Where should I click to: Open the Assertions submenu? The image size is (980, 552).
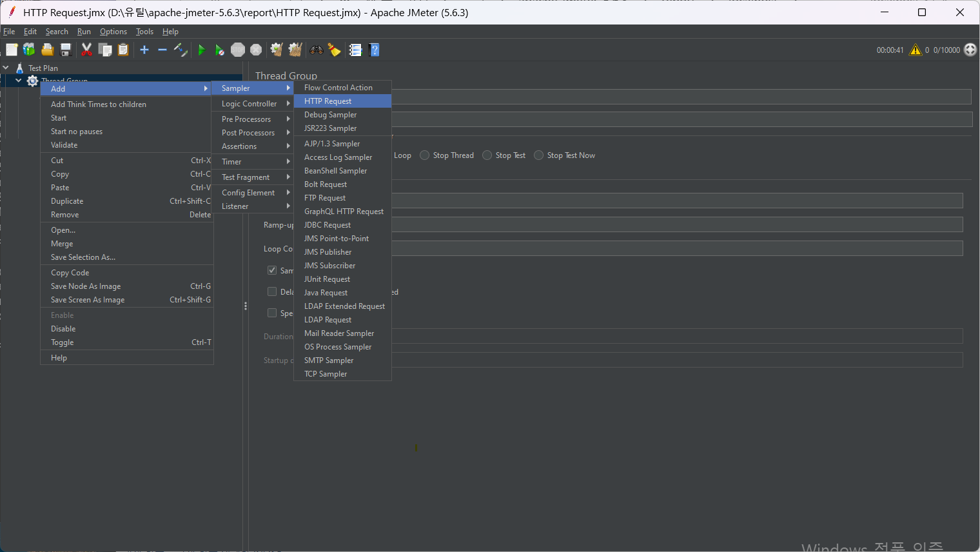(253, 146)
